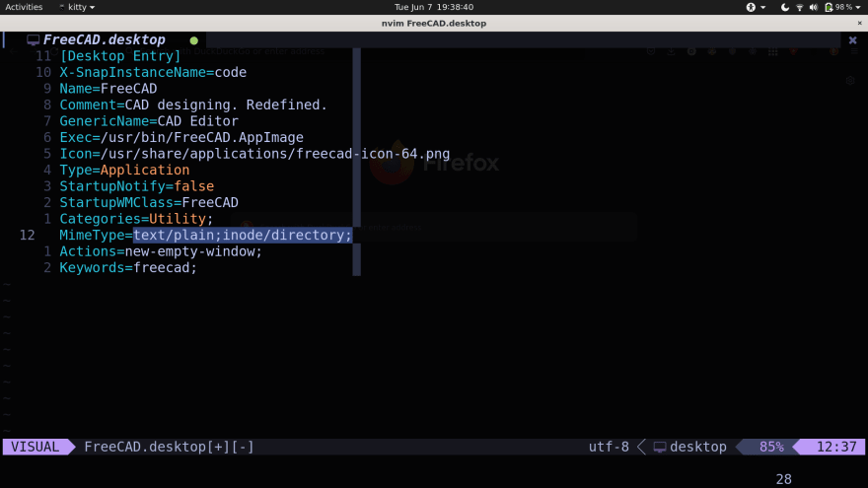Select the FreeCAD.desktop buffer tab
Viewport: 868px width, 488px height.
tap(105, 39)
